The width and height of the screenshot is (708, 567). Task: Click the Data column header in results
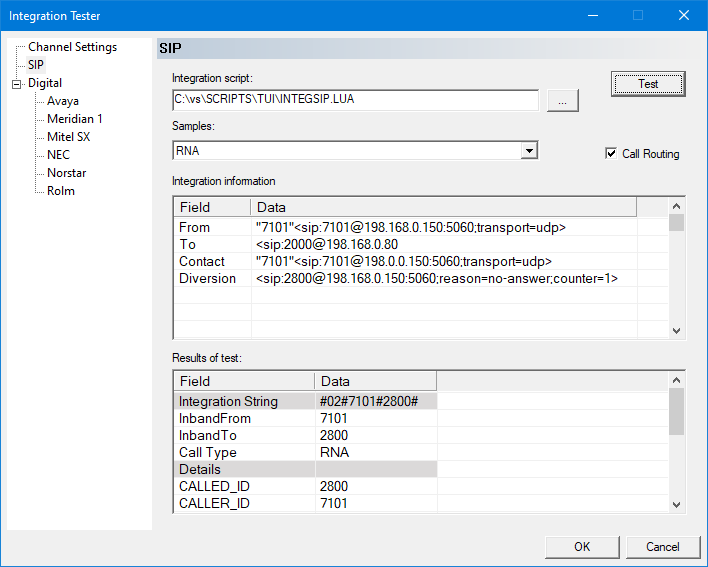pyautogui.click(x=375, y=381)
